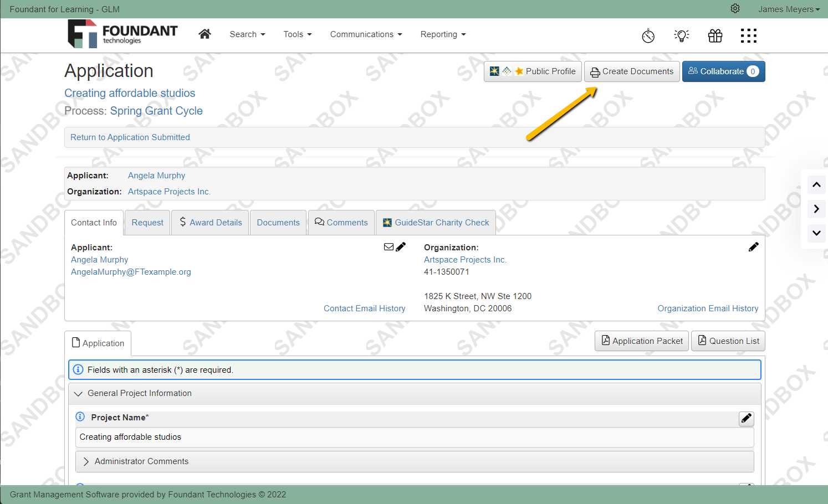The height and width of the screenshot is (504, 828).
Task: Click the pencil icon to edit applicant info
Action: click(401, 246)
